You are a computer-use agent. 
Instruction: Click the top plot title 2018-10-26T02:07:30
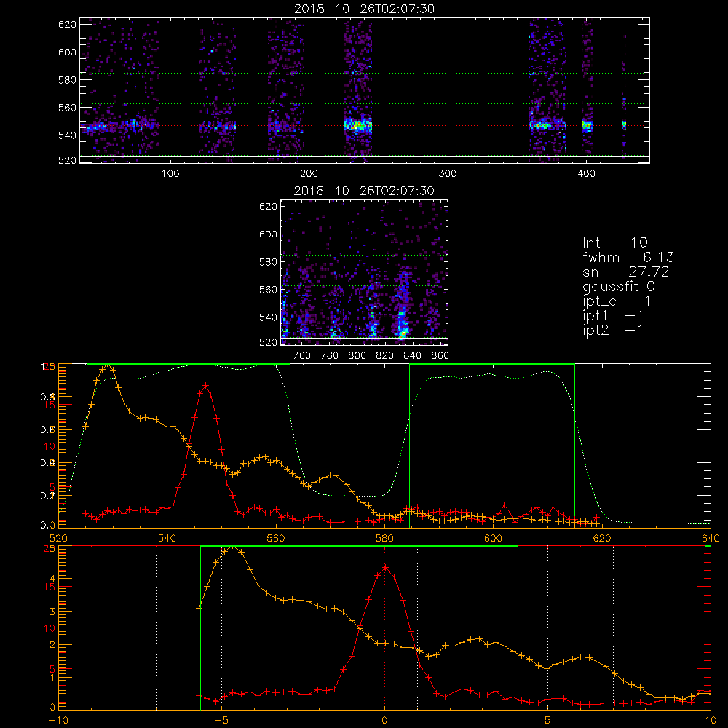point(365,8)
